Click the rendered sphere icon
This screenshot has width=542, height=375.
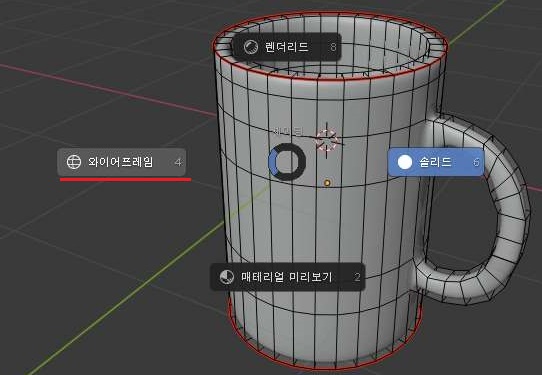coord(251,47)
